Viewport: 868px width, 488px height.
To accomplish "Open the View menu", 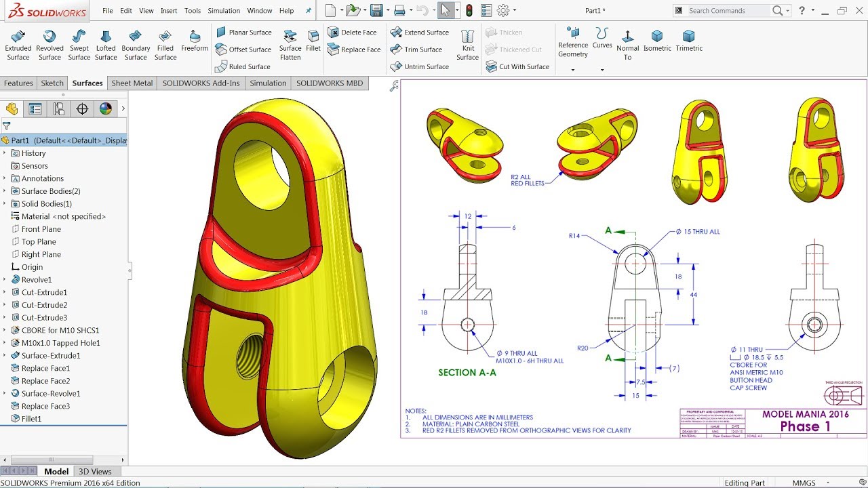I will point(146,11).
